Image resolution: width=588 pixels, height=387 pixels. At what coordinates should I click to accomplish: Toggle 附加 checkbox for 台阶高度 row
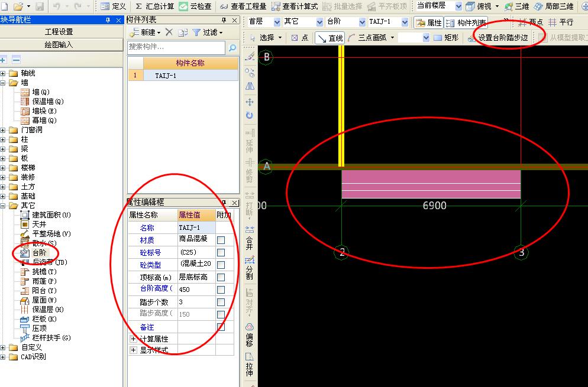click(x=221, y=290)
